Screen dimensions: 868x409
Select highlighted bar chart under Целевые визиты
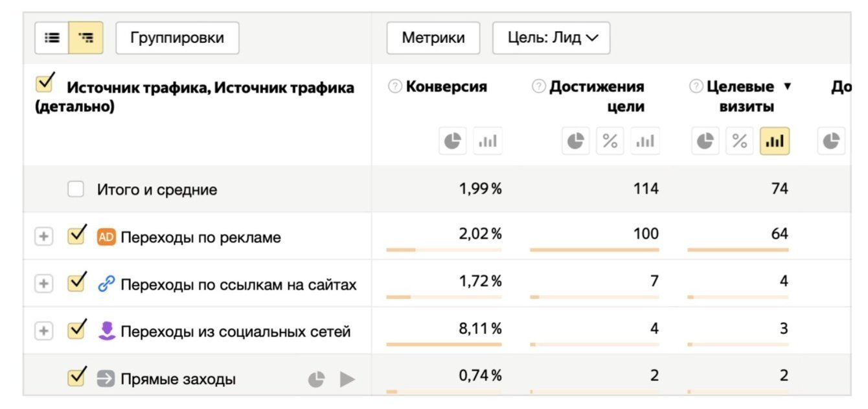click(775, 141)
